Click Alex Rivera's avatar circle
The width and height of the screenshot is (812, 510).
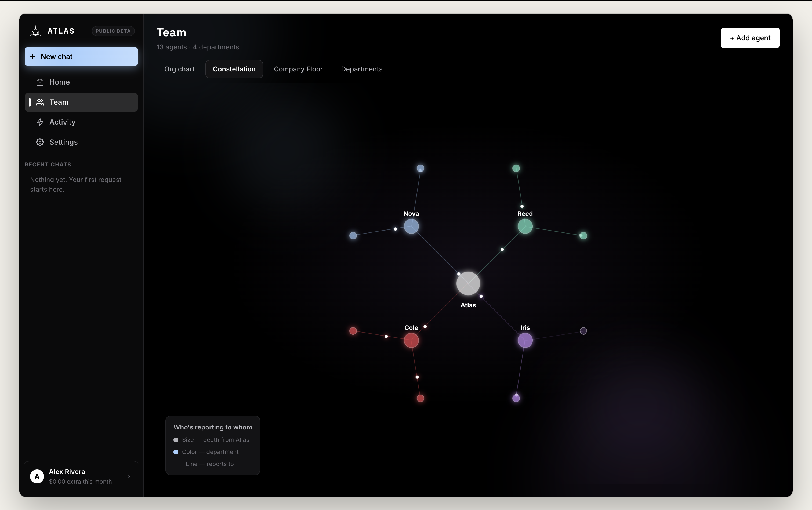(x=37, y=476)
